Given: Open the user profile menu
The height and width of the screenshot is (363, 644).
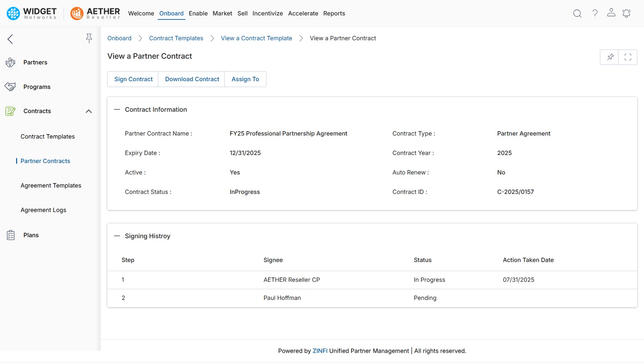Looking at the screenshot, I should point(611,13).
